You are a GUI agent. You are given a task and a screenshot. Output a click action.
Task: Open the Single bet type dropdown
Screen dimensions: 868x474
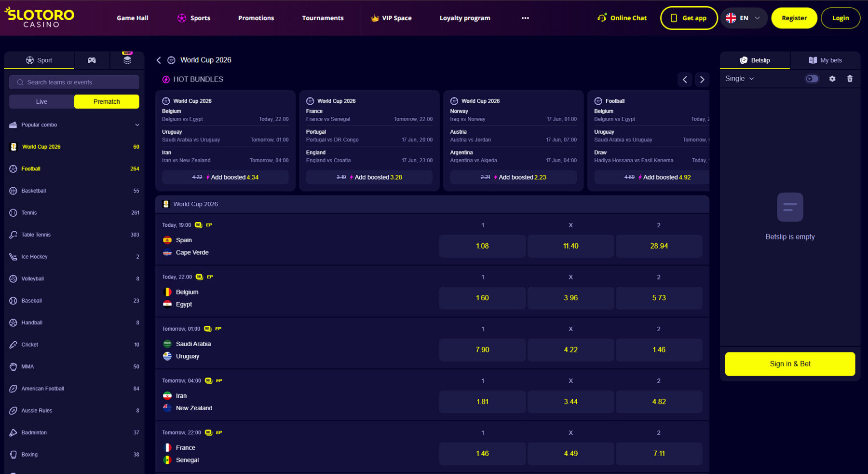coord(739,79)
